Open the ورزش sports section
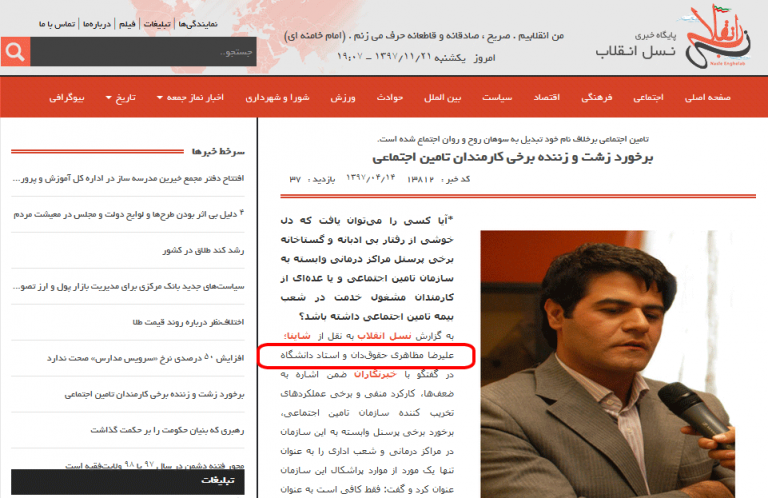768x498 pixels. point(343,98)
